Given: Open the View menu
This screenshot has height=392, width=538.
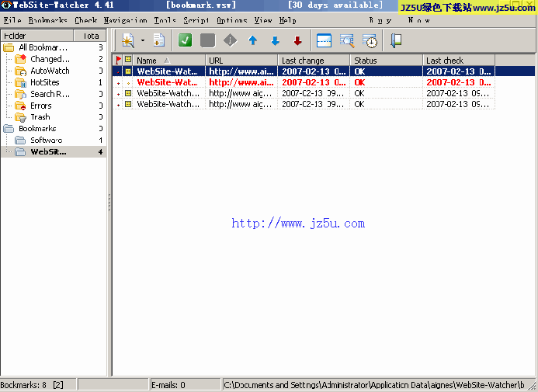Looking at the screenshot, I should click(263, 20).
